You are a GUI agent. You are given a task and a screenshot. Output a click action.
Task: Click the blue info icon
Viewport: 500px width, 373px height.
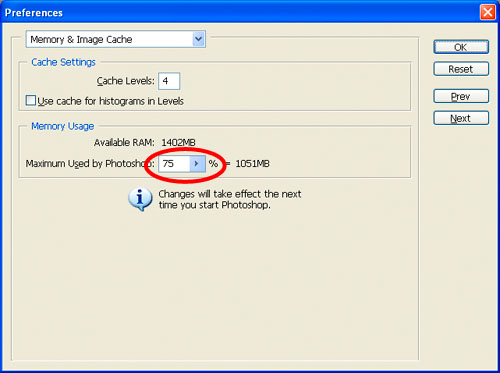click(140, 199)
